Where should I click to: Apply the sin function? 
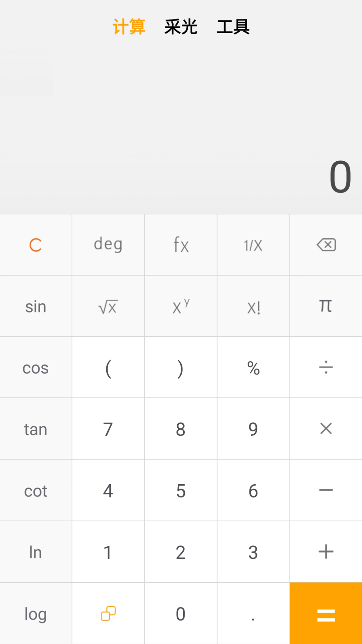[x=36, y=307]
